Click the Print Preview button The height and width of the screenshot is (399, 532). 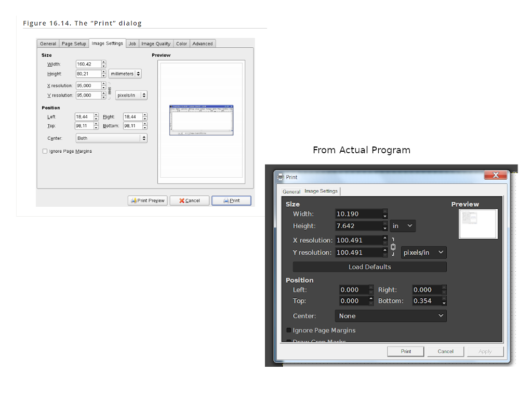coord(148,201)
